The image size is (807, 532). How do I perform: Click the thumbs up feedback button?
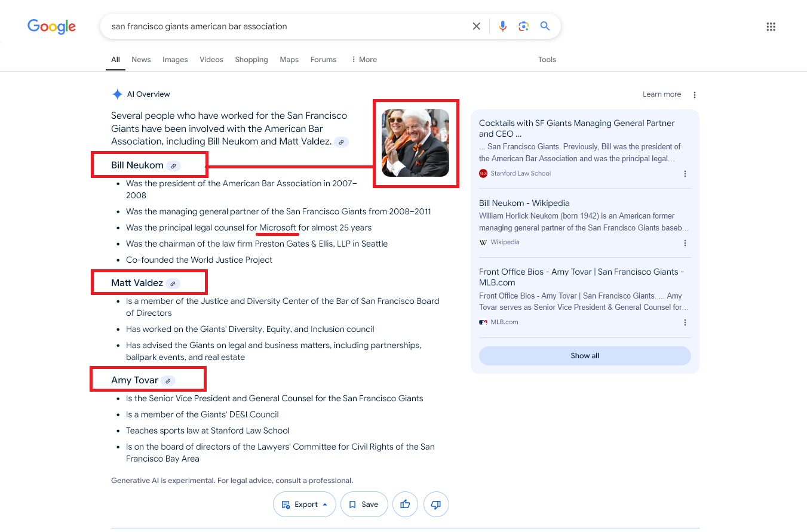coord(405,505)
